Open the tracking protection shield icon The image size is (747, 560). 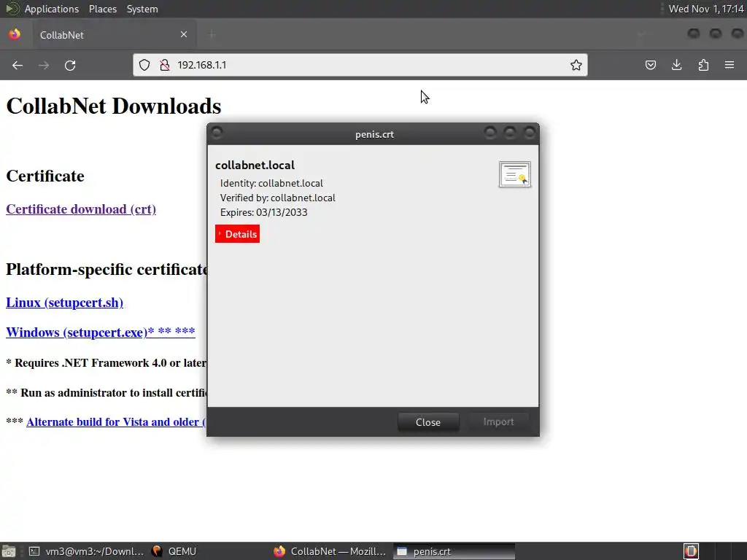point(144,65)
